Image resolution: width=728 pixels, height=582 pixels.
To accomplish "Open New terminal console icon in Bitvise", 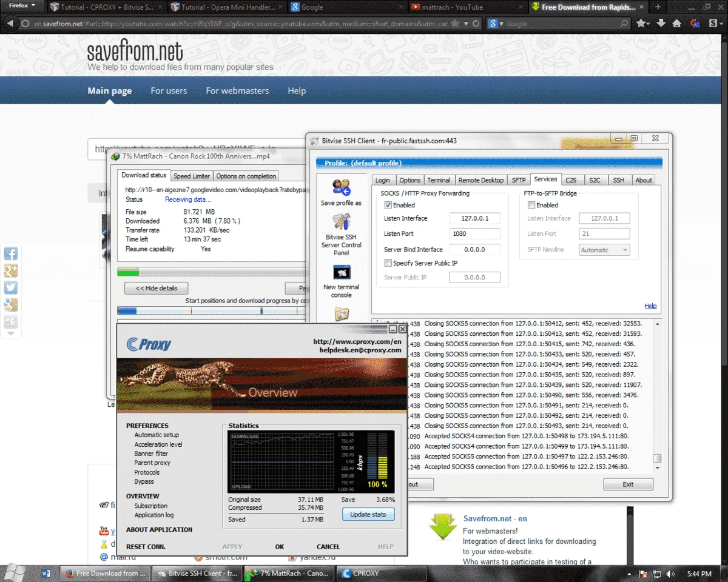I will coord(341,273).
